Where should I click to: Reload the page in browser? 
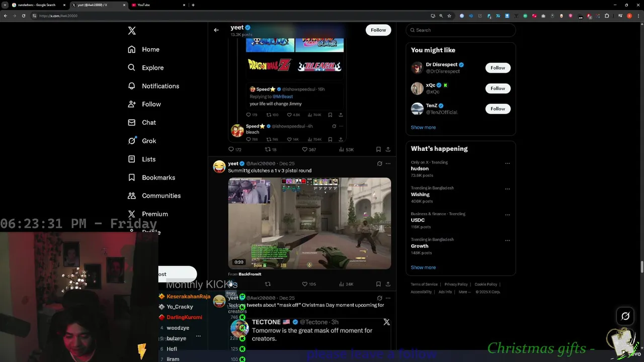pos(23,16)
